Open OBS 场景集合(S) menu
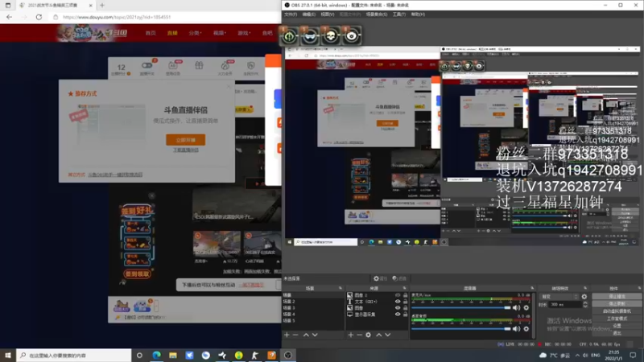The height and width of the screenshot is (362, 644). 377,14
